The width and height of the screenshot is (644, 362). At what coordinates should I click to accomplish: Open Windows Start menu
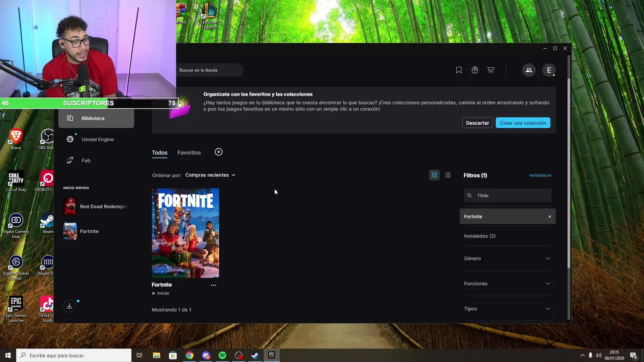(x=8, y=355)
